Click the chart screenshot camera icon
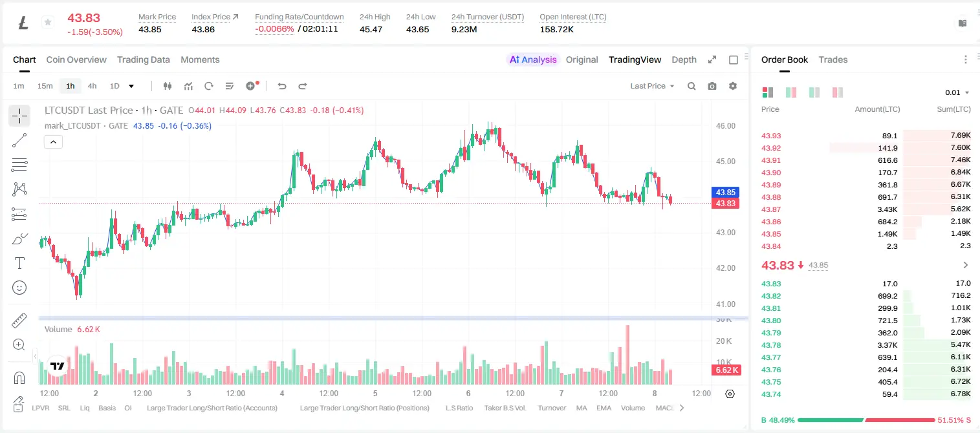Screen dimensions: 980x433 click(712, 86)
